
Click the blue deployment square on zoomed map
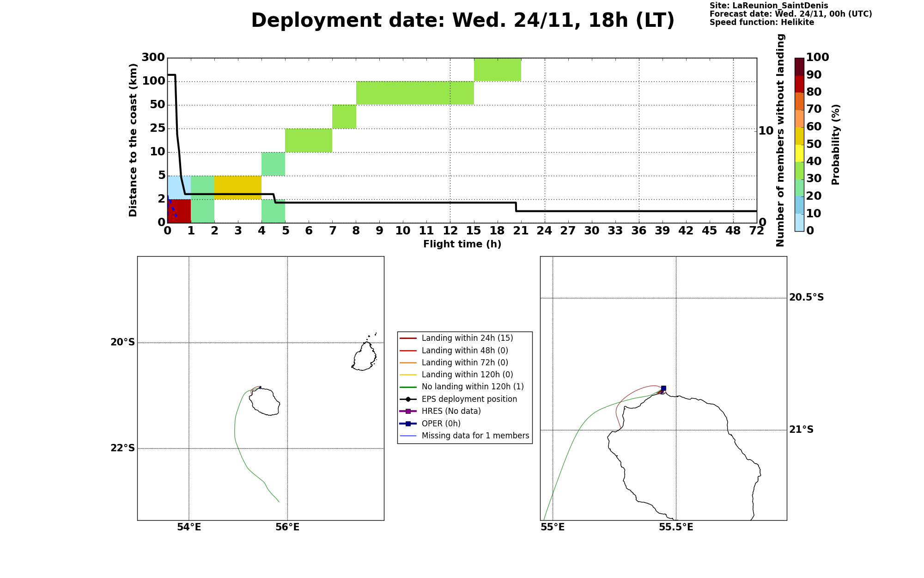663,388
